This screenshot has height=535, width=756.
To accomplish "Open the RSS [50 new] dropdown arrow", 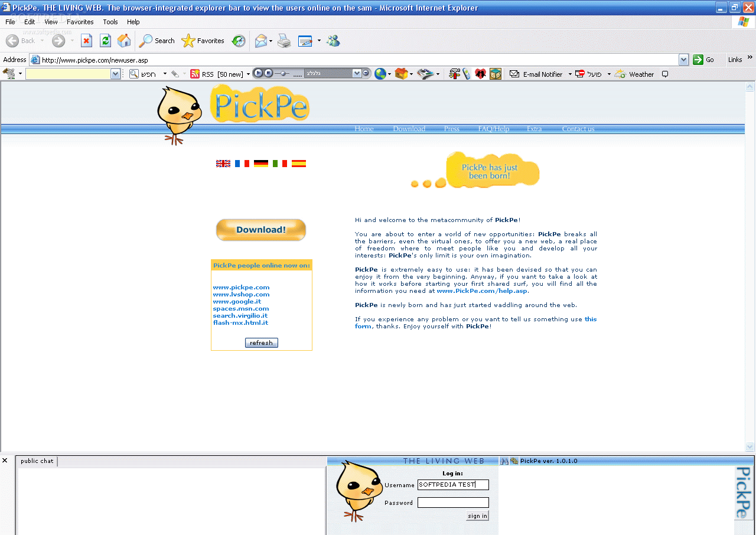I will (x=248, y=74).
